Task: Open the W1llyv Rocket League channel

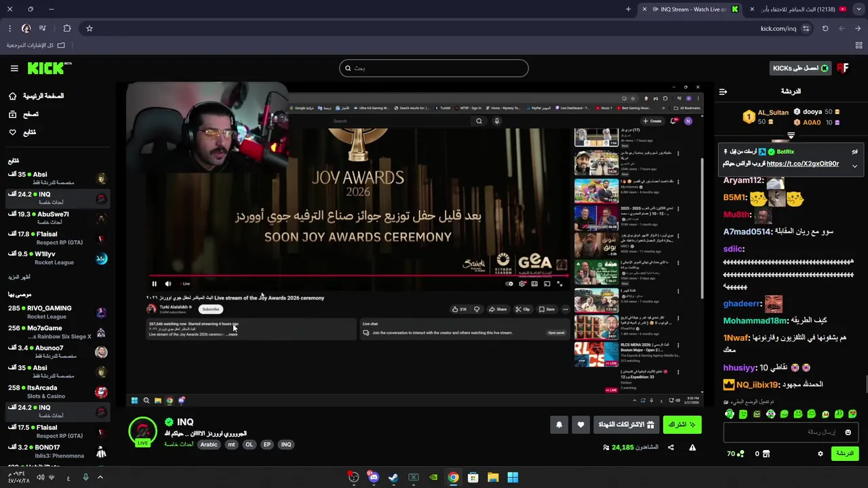Action: (58, 258)
